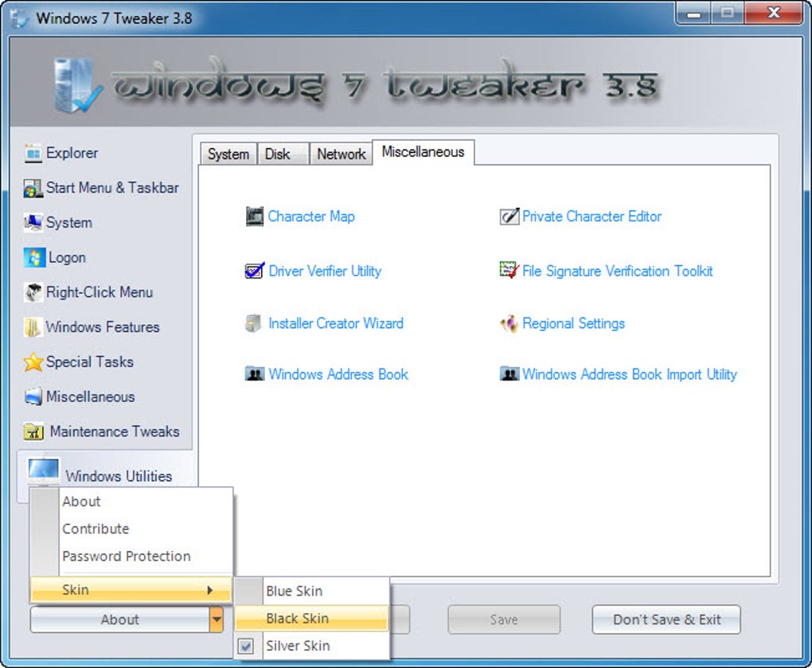Screen dimensions: 812x668
Task: Click the Regional Settings icon
Action: pos(509,323)
